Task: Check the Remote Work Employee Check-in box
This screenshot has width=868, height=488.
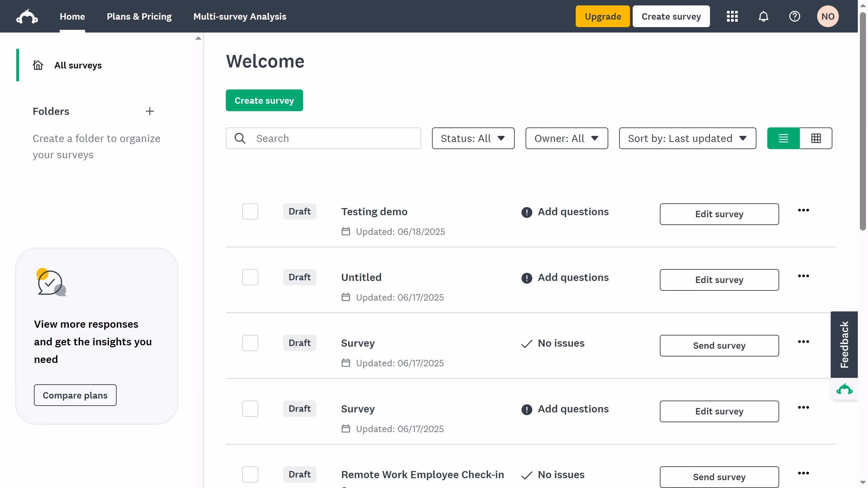Action: [x=250, y=474]
